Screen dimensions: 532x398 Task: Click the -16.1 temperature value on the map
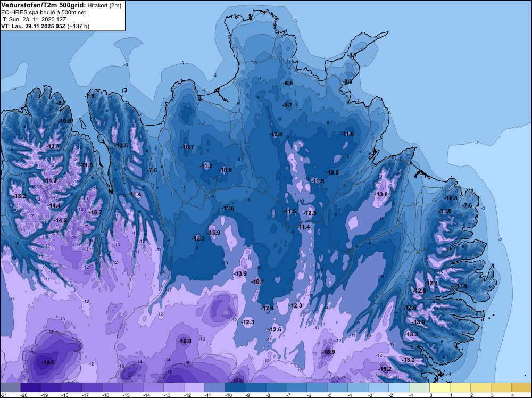pyautogui.click(x=257, y=281)
